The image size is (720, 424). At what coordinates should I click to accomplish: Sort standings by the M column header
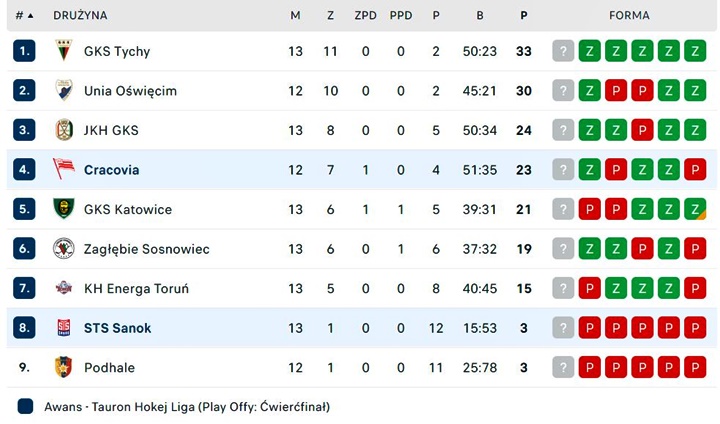pyautogui.click(x=295, y=16)
